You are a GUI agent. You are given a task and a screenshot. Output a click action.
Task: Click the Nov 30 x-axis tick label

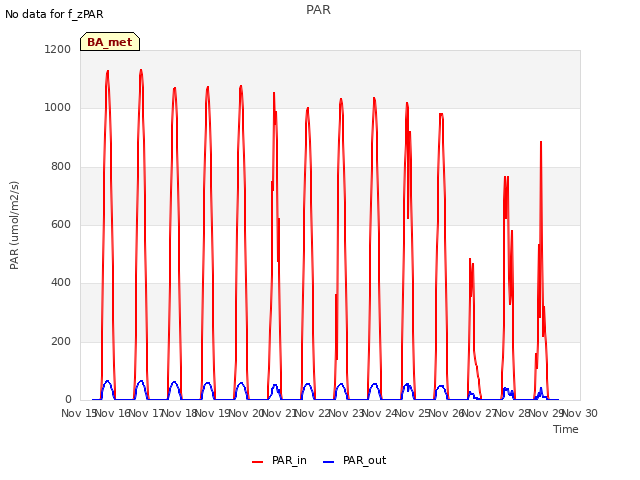point(580,413)
